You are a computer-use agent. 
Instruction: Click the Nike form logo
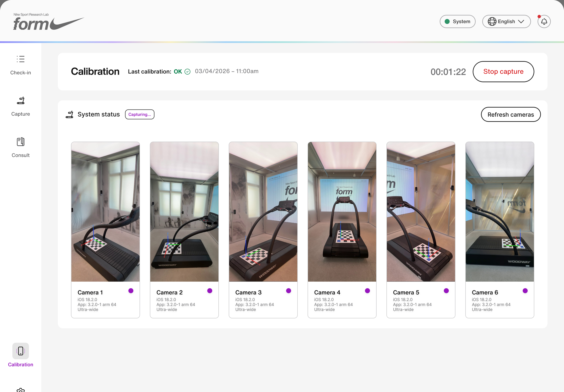pyautogui.click(x=49, y=22)
